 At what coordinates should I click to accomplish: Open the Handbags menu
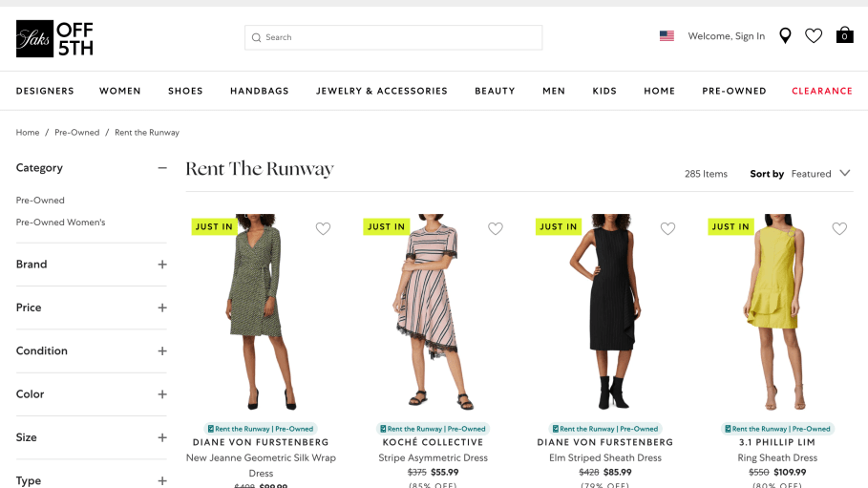click(260, 91)
